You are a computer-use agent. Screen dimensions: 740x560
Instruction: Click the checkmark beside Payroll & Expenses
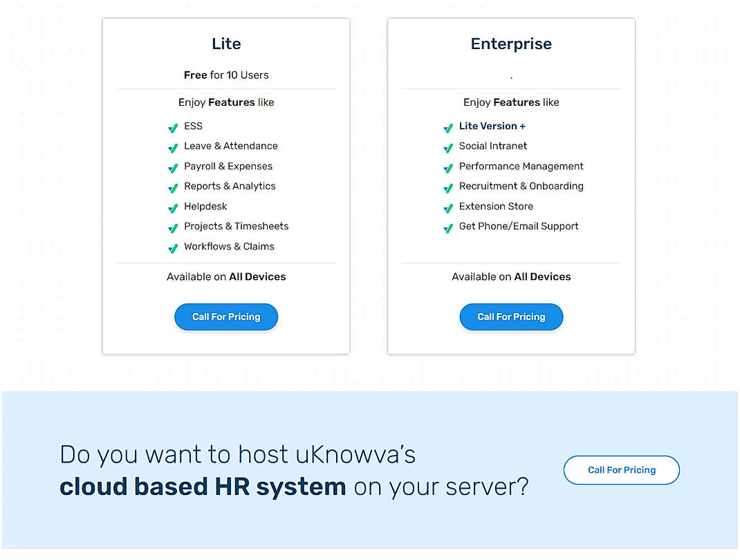[173, 167]
